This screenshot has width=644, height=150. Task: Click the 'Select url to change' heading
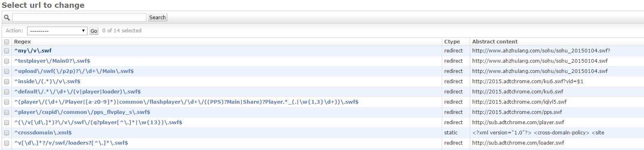pyautogui.click(x=43, y=5)
